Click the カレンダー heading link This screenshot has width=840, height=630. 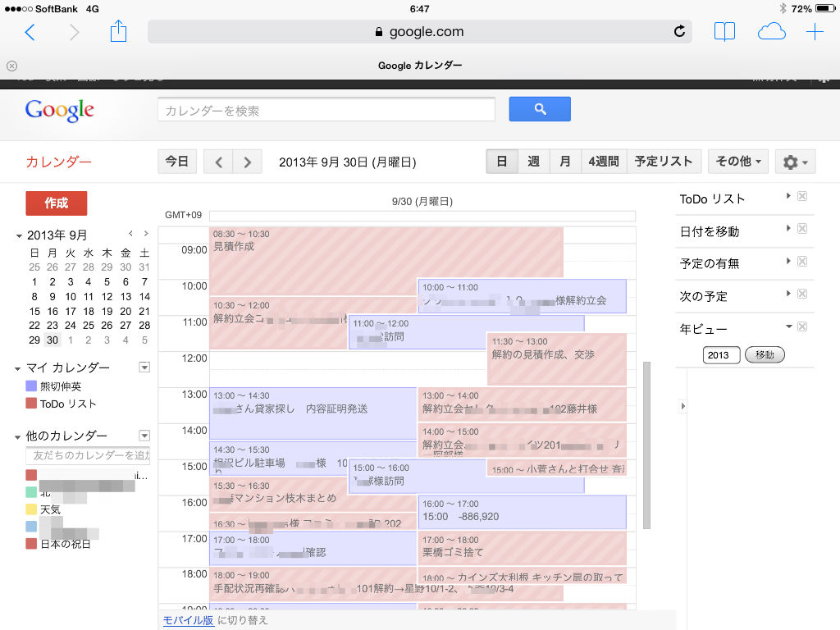58,162
